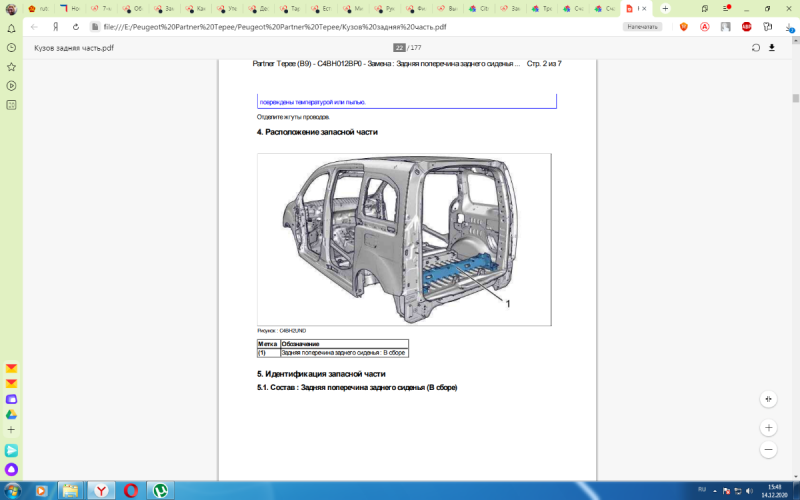Click the Напечатать print button

642,26
